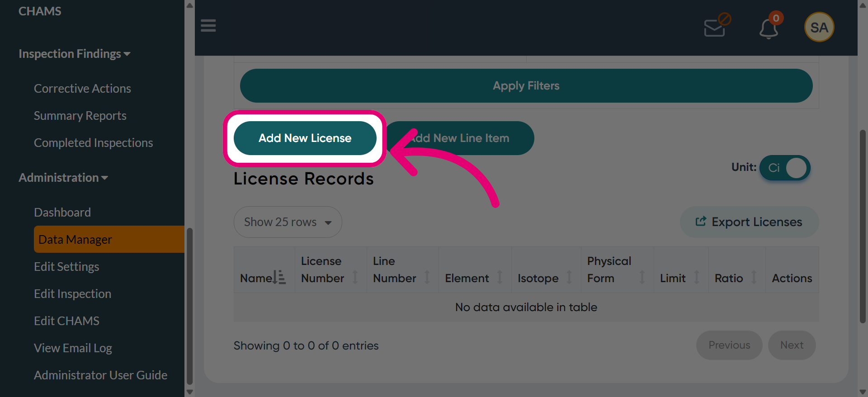The height and width of the screenshot is (397, 868).
Task: Click Export Licenses button
Action: [749, 222]
